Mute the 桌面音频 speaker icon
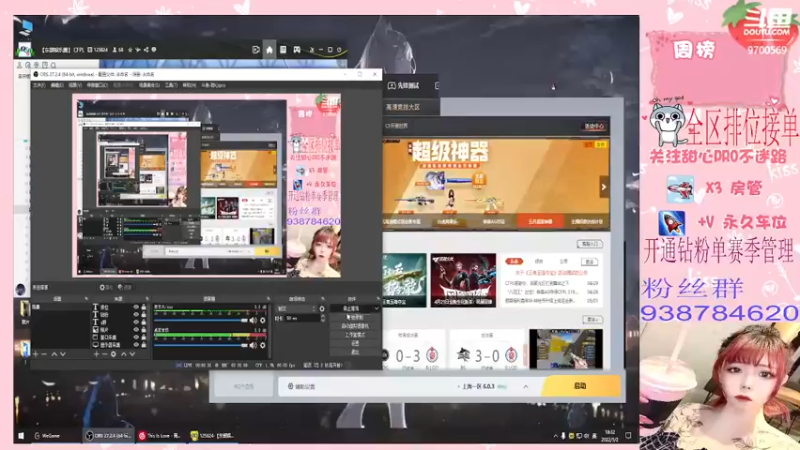The image size is (800, 450). (x=253, y=345)
